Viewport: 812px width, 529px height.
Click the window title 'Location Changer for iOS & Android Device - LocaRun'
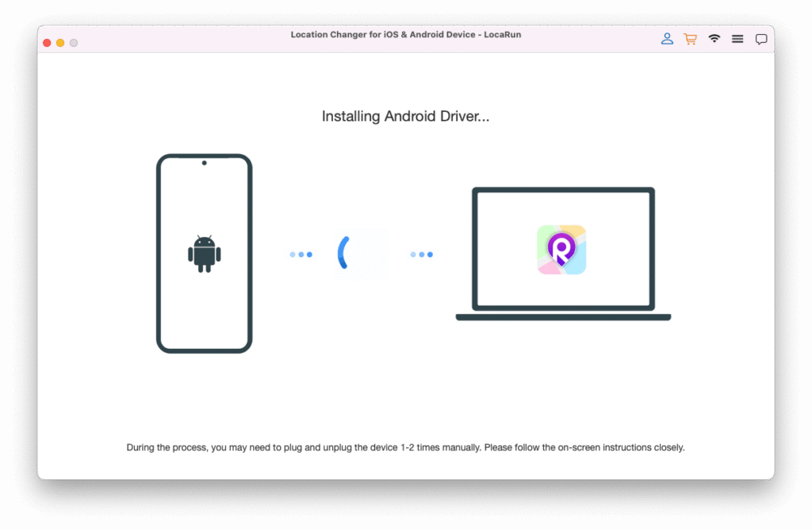pos(405,35)
